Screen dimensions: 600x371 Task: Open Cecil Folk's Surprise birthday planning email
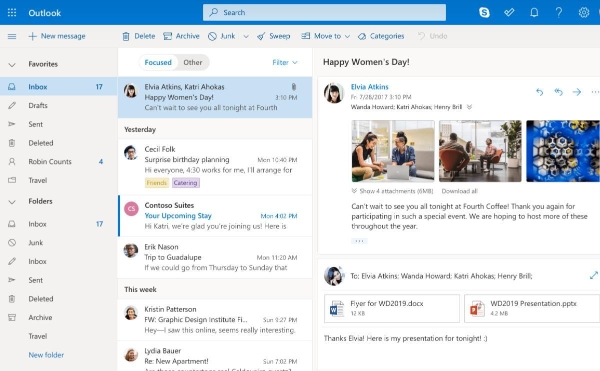coord(215,167)
